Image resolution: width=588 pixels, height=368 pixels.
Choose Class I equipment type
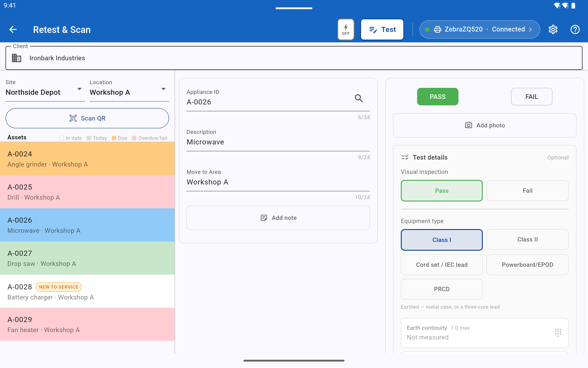441,240
